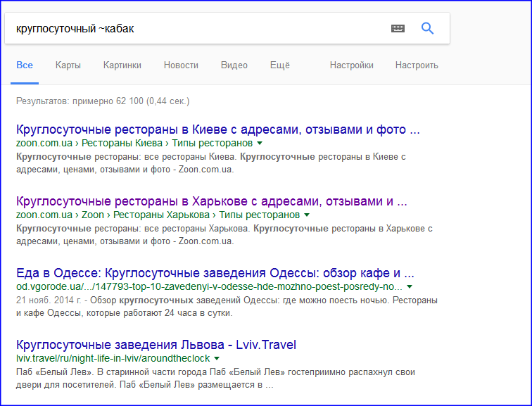Open the Видео tab
Viewport: 532px width, 406px height.
[234, 65]
